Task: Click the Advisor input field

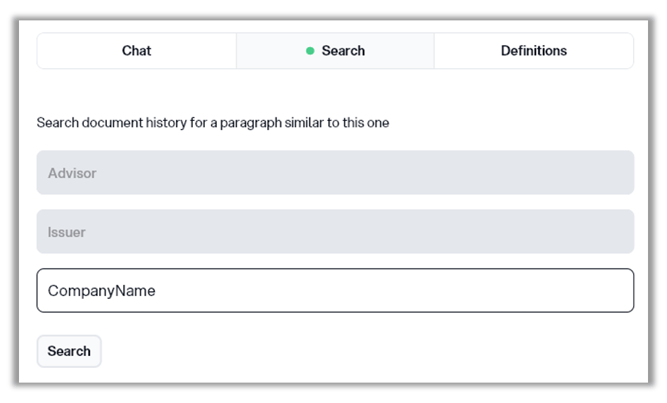Action: pyautogui.click(x=335, y=173)
